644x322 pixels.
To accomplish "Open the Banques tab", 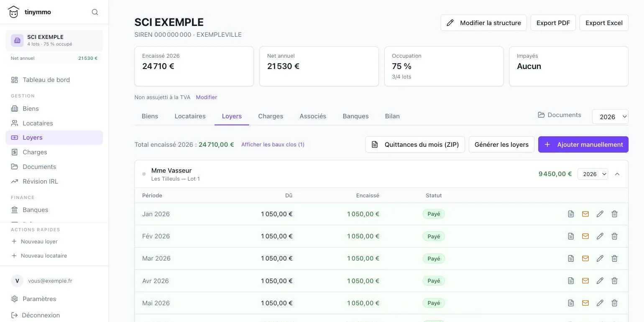I will pos(355,116).
